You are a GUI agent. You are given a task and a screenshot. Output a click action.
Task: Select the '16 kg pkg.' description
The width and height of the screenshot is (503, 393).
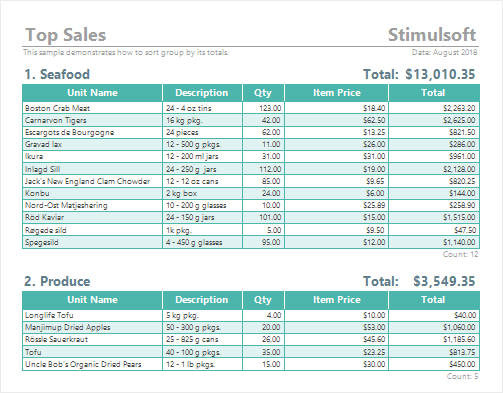tap(202, 120)
